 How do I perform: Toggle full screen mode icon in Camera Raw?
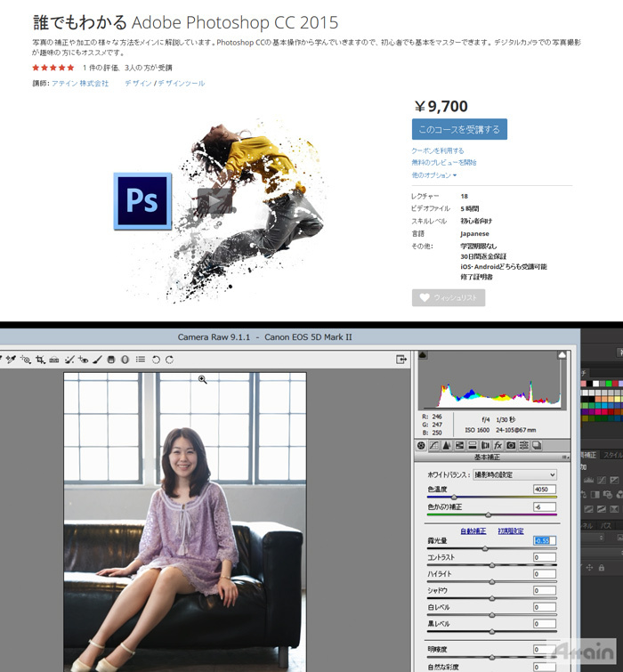401,360
